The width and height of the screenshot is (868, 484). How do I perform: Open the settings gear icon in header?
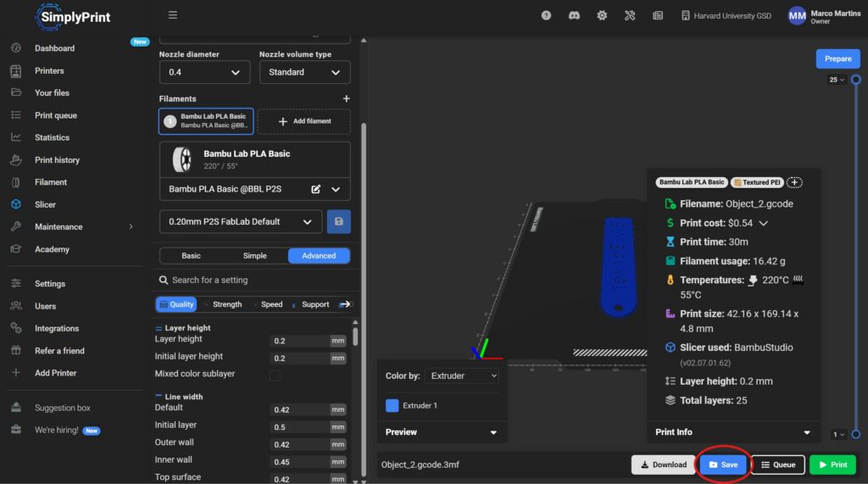(x=602, y=15)
